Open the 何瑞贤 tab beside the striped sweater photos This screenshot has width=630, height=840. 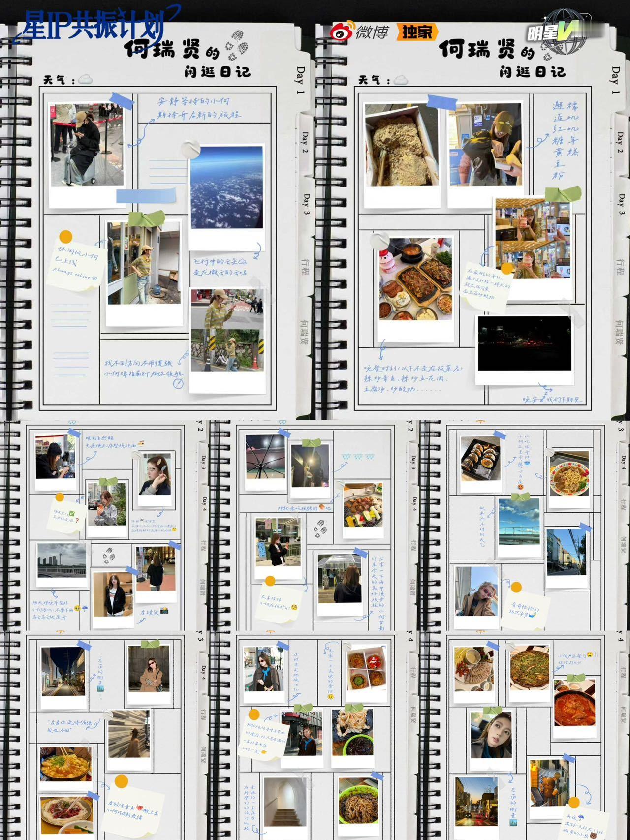coord(304,332)
